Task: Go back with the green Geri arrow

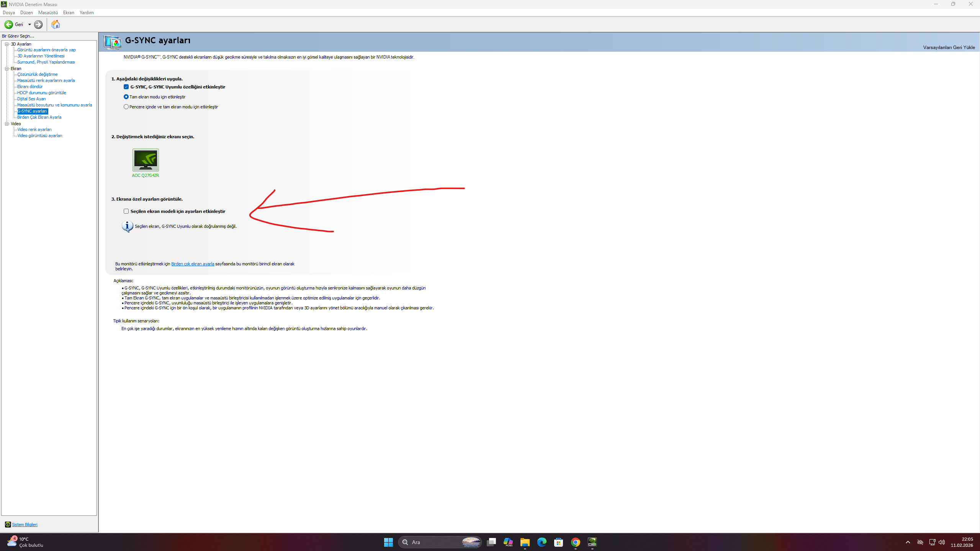Action: 9,25
